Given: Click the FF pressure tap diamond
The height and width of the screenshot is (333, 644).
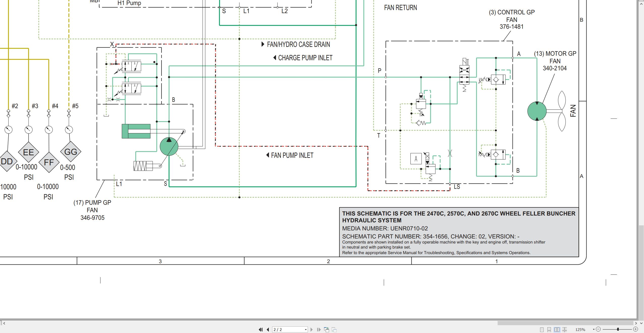Looking at the screenshot, I should pos(49,162).
